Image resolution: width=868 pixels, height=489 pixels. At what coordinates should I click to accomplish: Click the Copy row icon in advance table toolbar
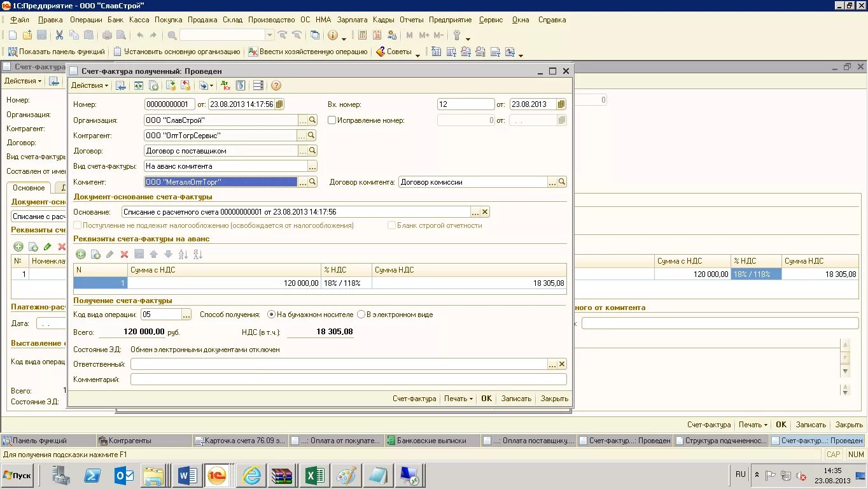coord(95,255)
